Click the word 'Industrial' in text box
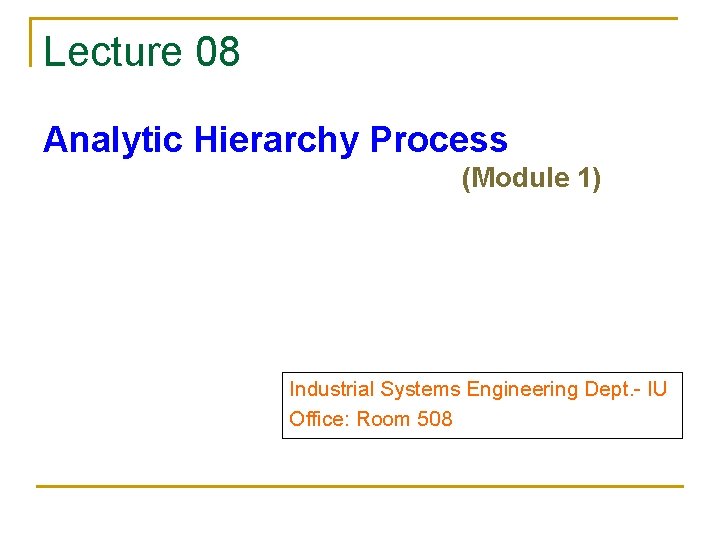The height and width of the screenshot is (540, 720). [332, 389]
